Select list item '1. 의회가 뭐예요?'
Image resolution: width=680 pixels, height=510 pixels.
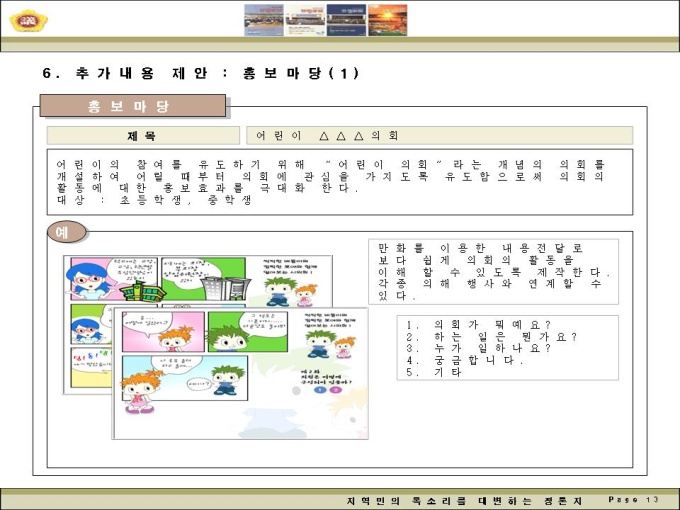[478, 324]
